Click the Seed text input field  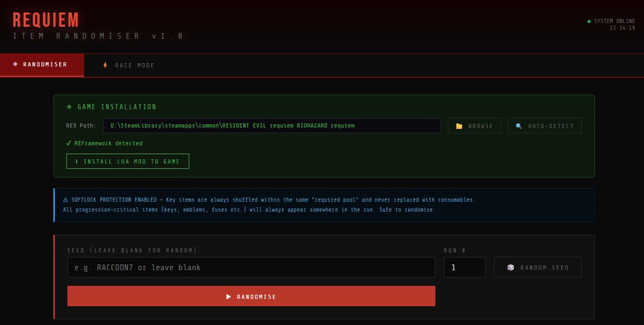coord(251,267)
